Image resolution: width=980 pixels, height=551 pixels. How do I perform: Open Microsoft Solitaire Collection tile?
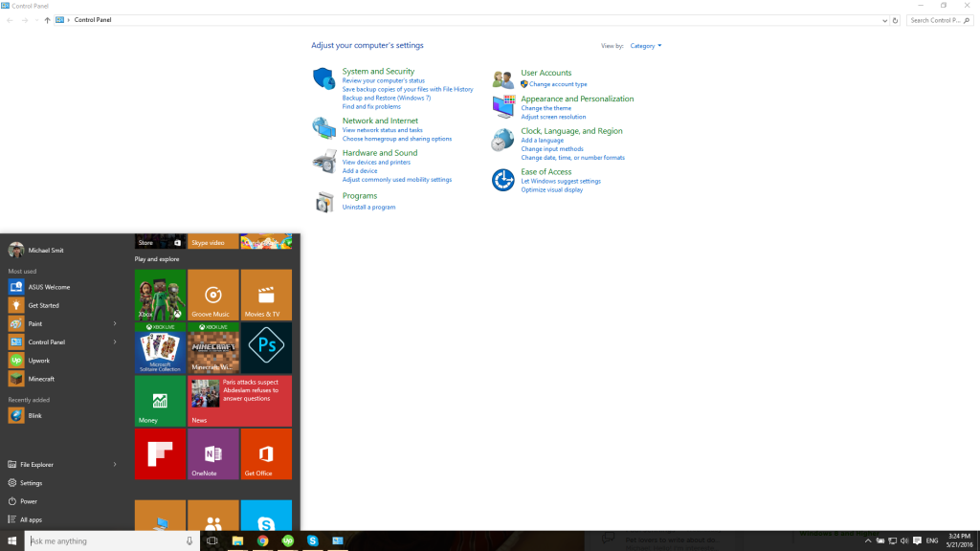point(160,348)
